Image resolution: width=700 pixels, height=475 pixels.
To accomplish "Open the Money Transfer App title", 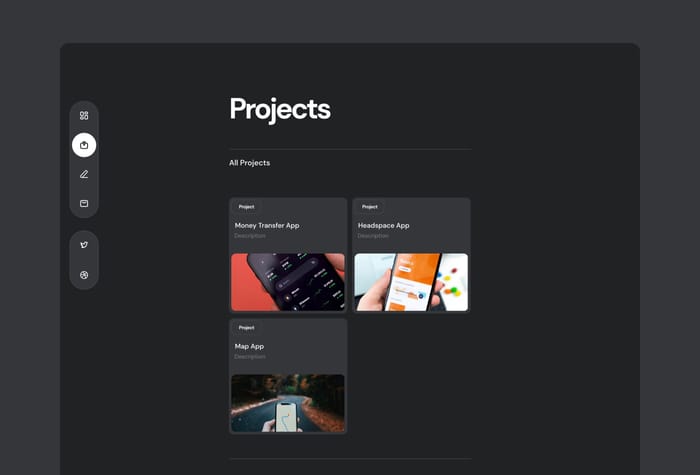I will click(267, 225).
